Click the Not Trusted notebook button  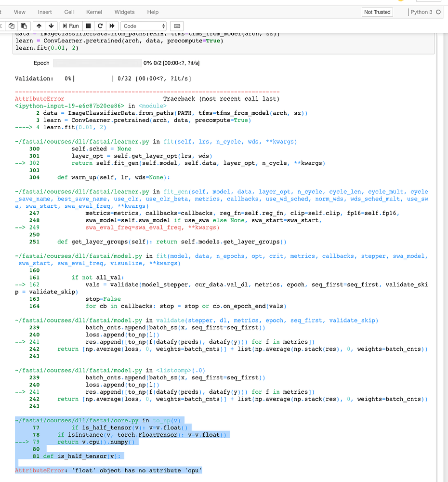tap(377, 12)
